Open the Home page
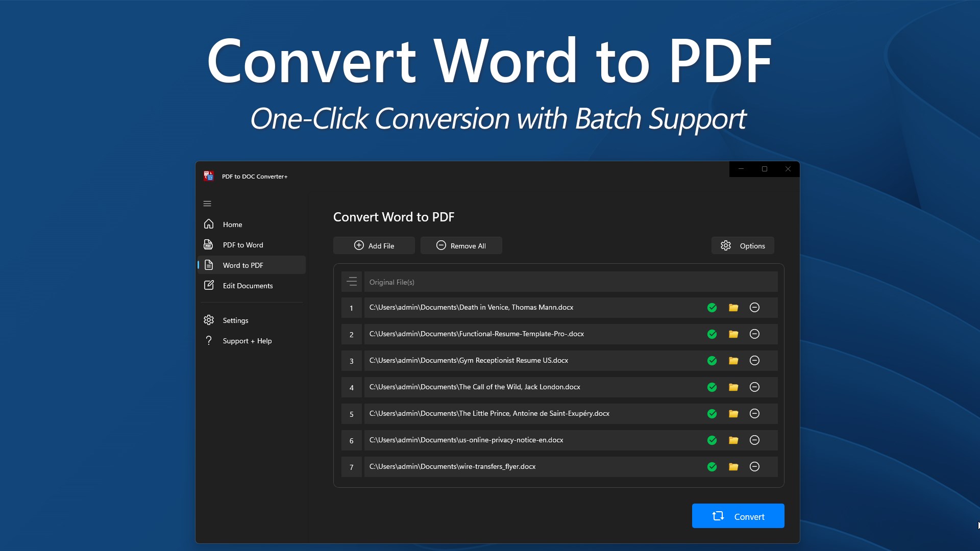980x551 pixels. pos(252,224)
